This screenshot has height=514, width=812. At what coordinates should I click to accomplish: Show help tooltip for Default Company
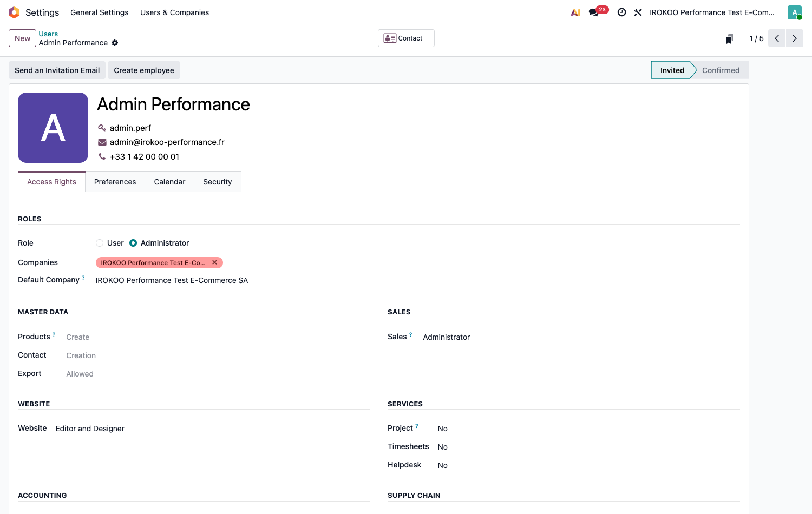click(x=83, y=278)
